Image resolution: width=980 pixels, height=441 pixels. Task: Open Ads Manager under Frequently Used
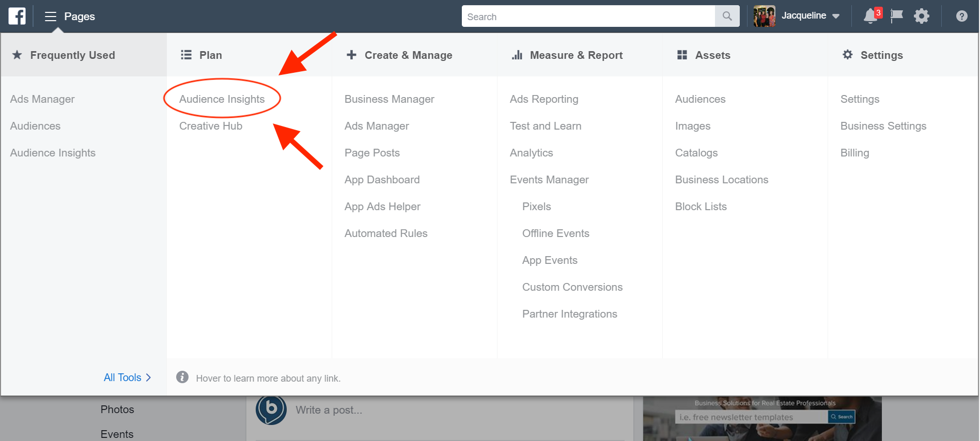42,99
